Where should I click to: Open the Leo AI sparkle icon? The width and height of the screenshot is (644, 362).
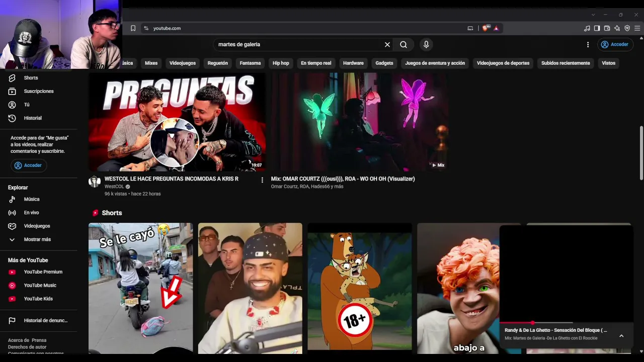coord(617,28)
